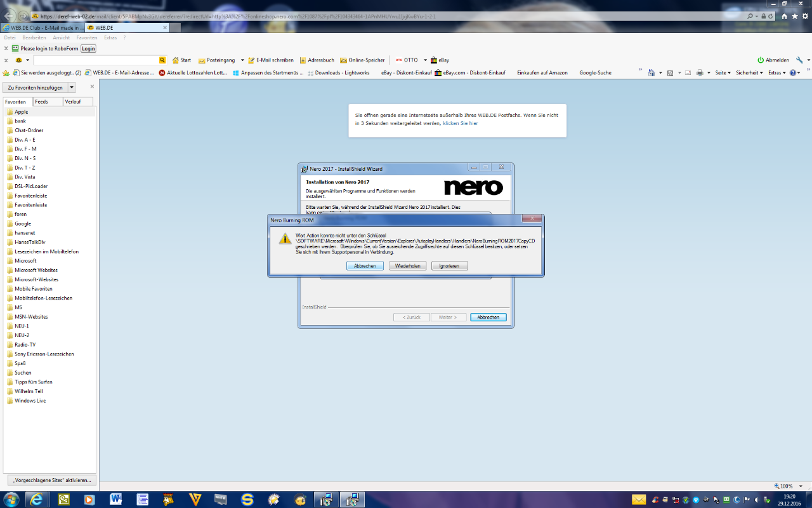Open Start in the WEB.DE toolbar
Viewport: 812px width, 508px height.
[x=181, y=60]
